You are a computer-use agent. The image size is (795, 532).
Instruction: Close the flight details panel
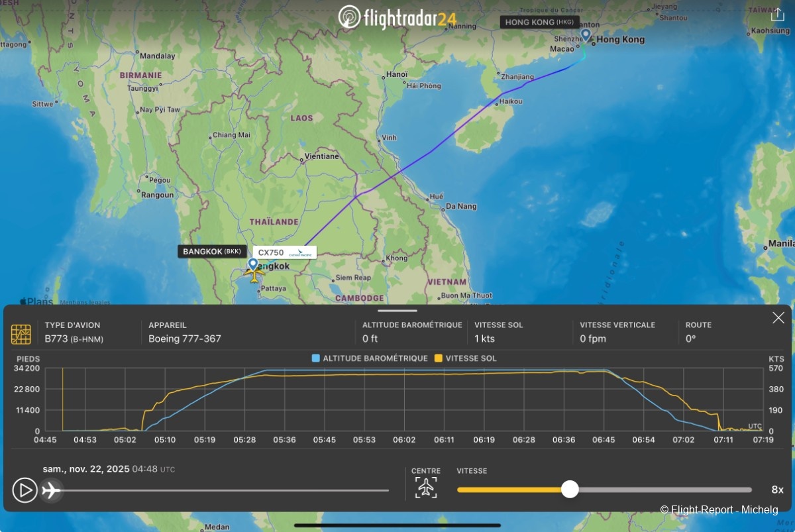[778, 318]
